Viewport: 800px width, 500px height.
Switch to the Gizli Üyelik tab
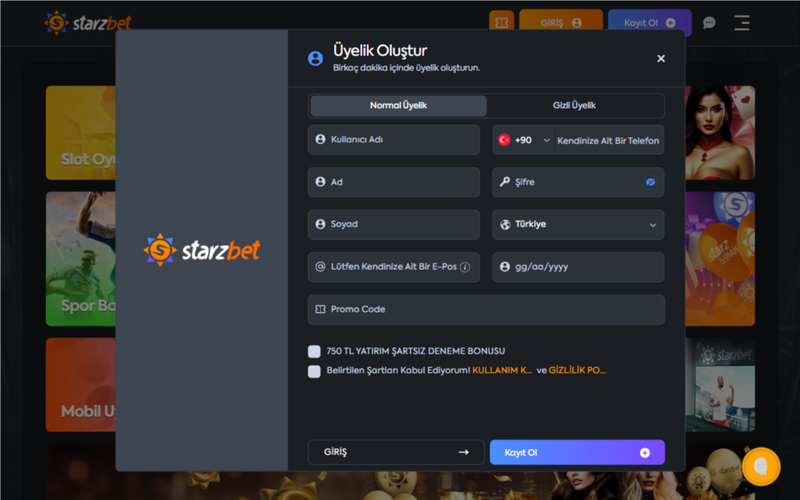click(x=574, y=106)
